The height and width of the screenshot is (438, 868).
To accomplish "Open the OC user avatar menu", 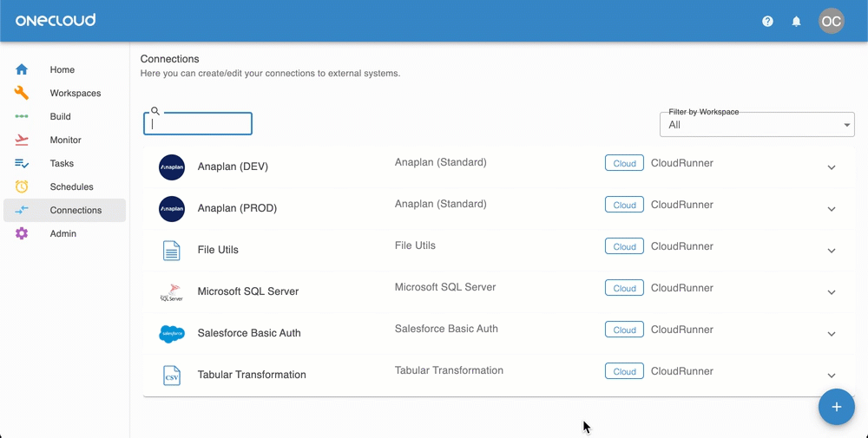I will pos(832,22).
